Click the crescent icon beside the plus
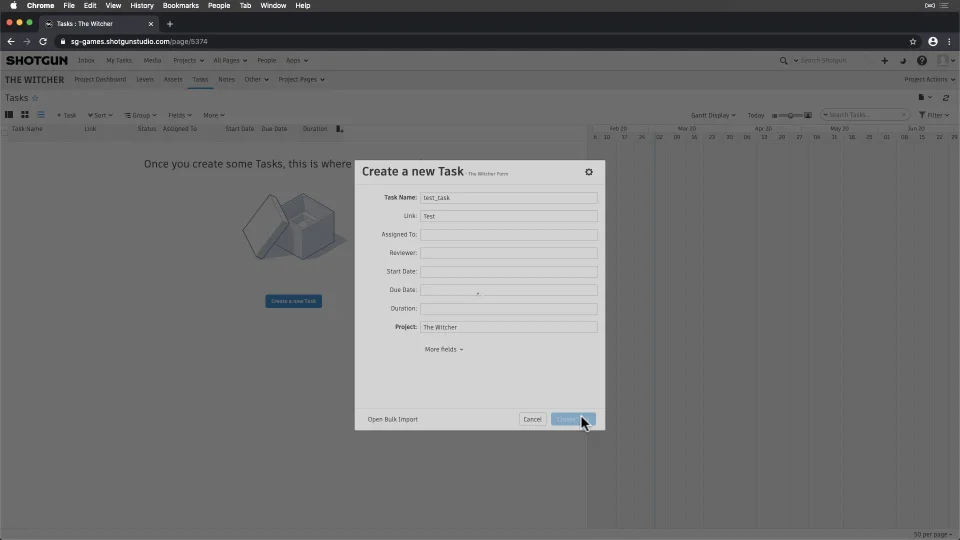 pyautogui.click(x=902, y=61)
